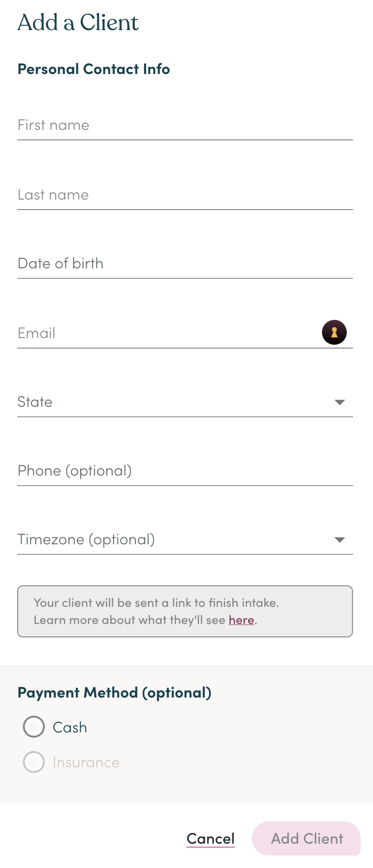Select the Cash radio button
This screenshot has height=868, width=373.
click(34, 727)
